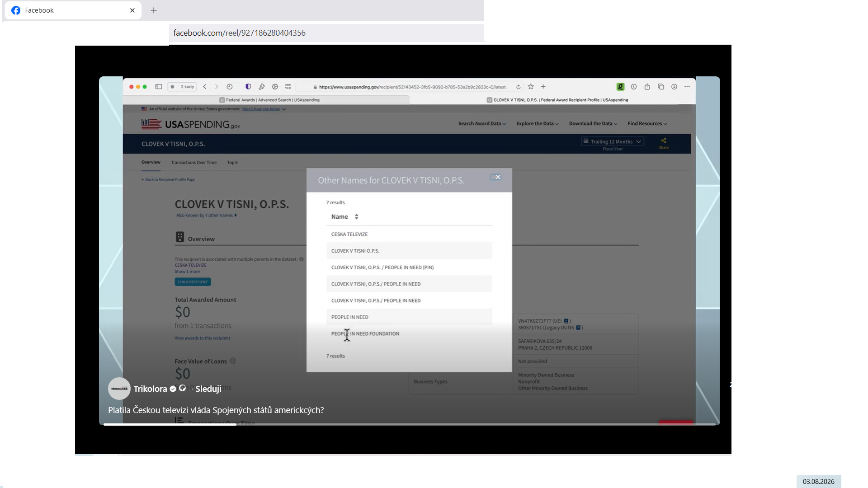This screenshot has height=488, width=868.
Task: Open View awards to this recipient
Action: pos(202,338)
